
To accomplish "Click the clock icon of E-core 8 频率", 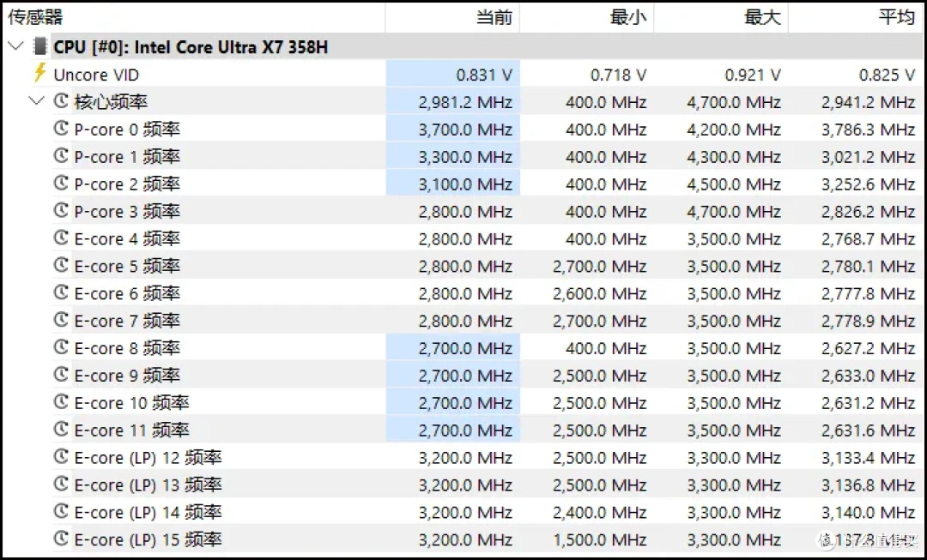I will [61, 347].
